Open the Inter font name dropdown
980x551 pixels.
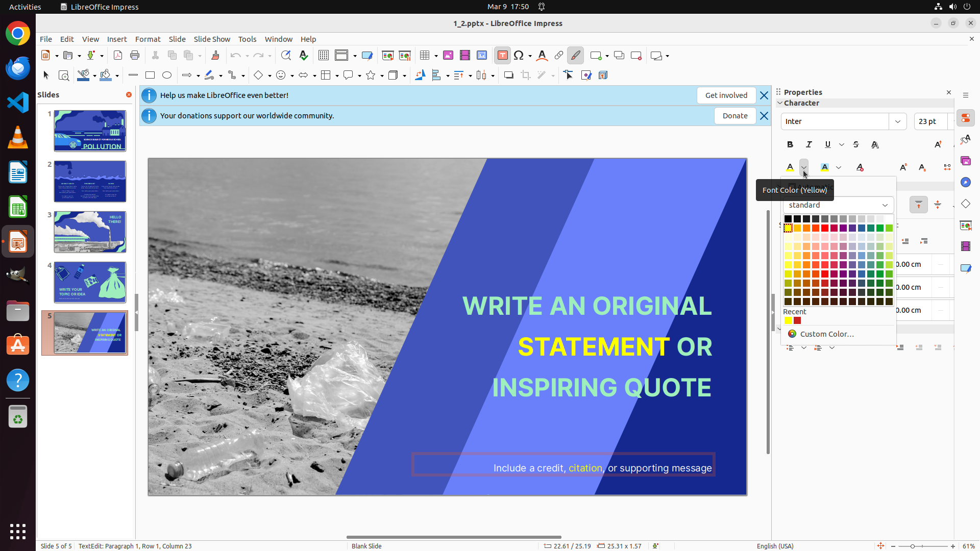click(897, 121)
